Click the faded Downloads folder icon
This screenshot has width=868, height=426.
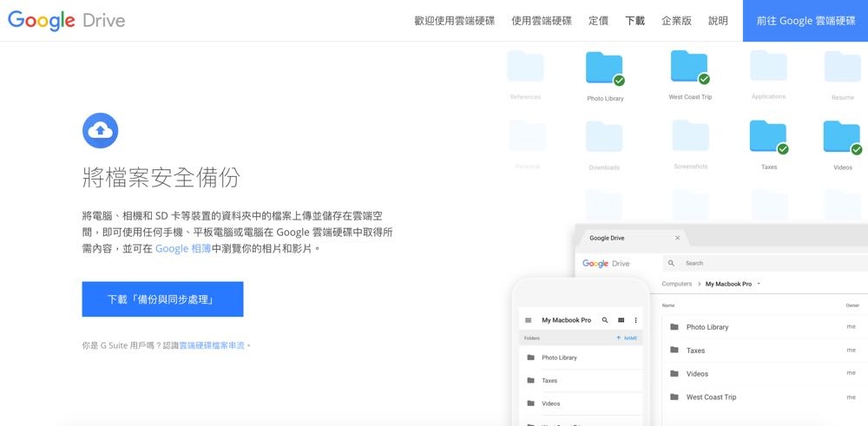(604, 137)
